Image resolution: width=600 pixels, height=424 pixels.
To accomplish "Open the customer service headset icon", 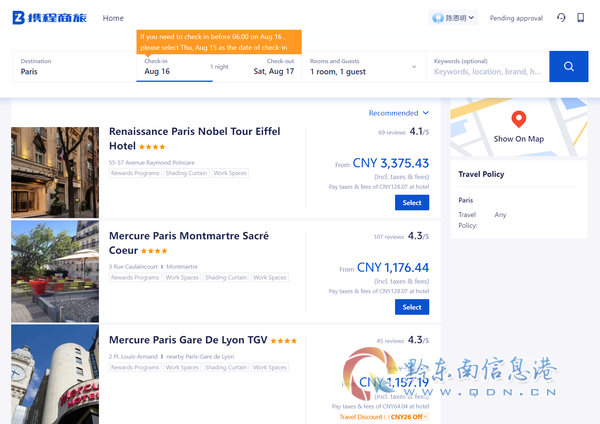I will [x=561, y=18].
